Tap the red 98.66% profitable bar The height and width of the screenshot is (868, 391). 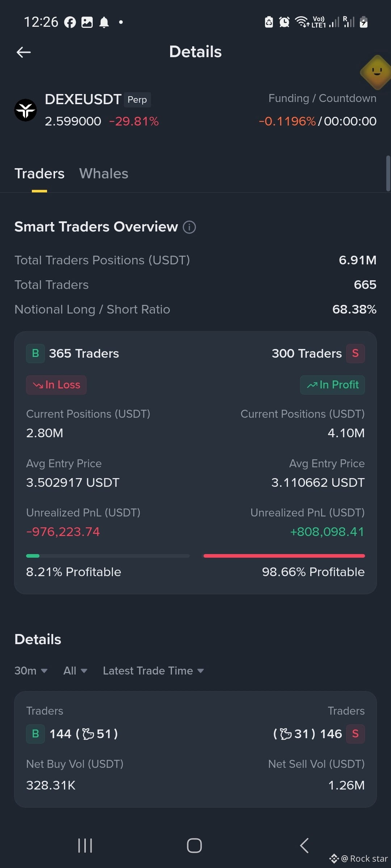pyautogui.click(x=284, y=556)
